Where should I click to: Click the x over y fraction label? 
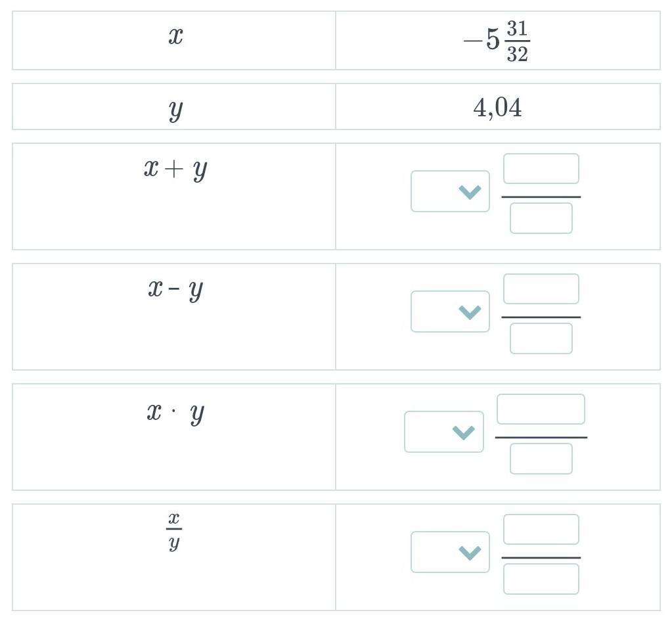point(173,532)
